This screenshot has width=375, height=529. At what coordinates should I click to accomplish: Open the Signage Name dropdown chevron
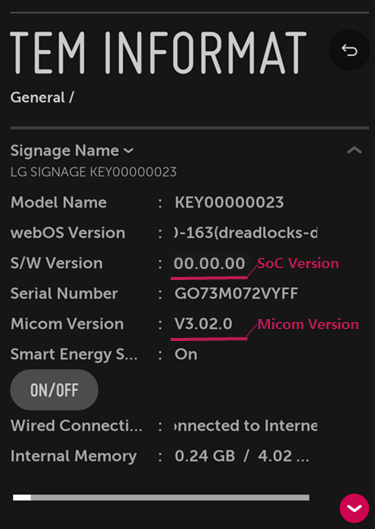tap(128, 151)
